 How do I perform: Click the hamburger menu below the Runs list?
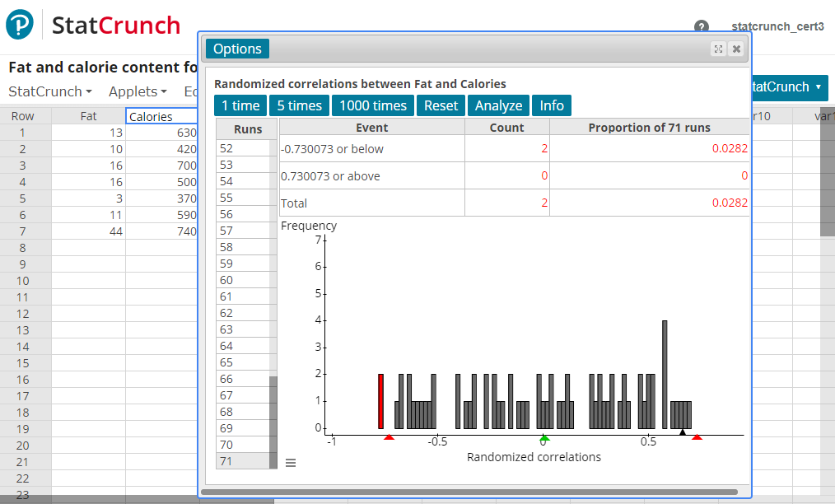click(x=290, y=462)
